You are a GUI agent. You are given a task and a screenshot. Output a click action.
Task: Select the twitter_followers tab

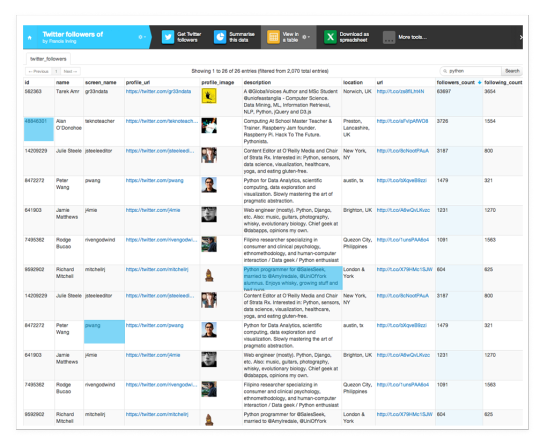[48, 59]
